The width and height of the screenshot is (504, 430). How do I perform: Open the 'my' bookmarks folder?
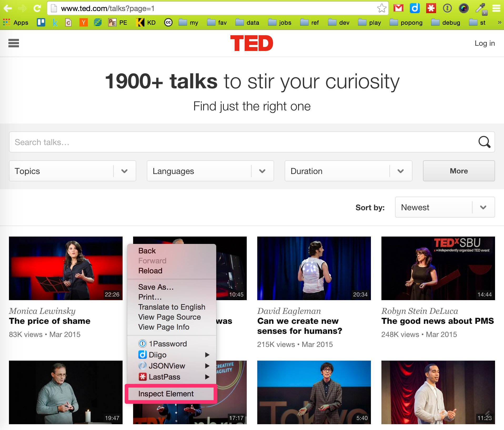188,23
